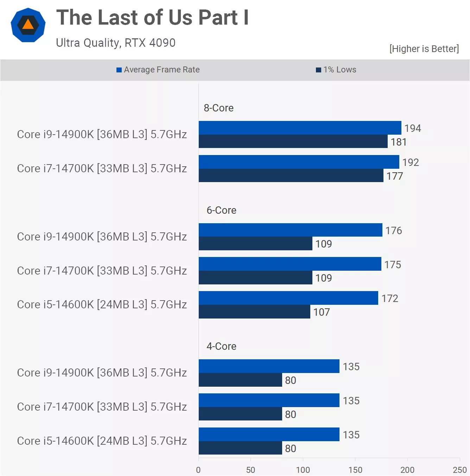Click the 172 bar for 6-core i5-14600K
This screenshot has width=470, height=476.
click(288, 298)
